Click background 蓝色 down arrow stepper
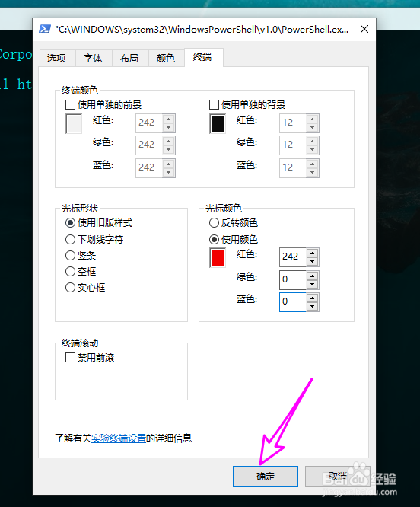The height and width of the screenshot is (507, 420). (x=313, y=172)
